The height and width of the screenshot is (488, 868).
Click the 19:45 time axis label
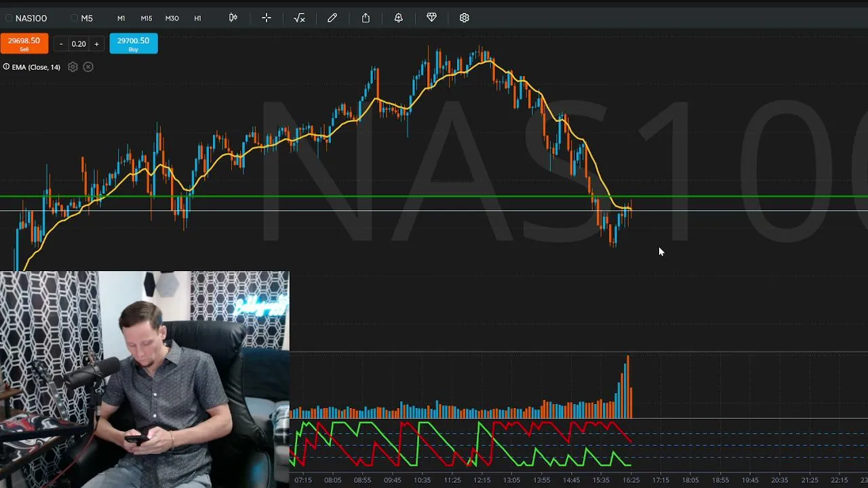(750, 480)
